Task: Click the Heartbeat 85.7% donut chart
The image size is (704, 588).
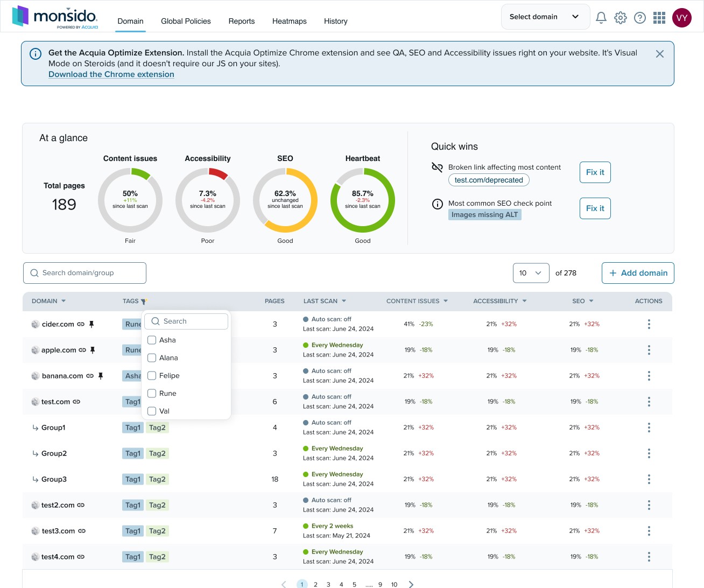Action: coord(363,200)
